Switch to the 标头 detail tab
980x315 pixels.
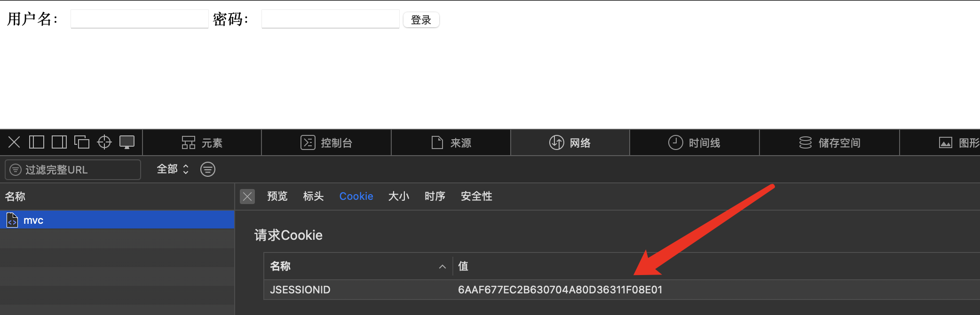(313, 197)
